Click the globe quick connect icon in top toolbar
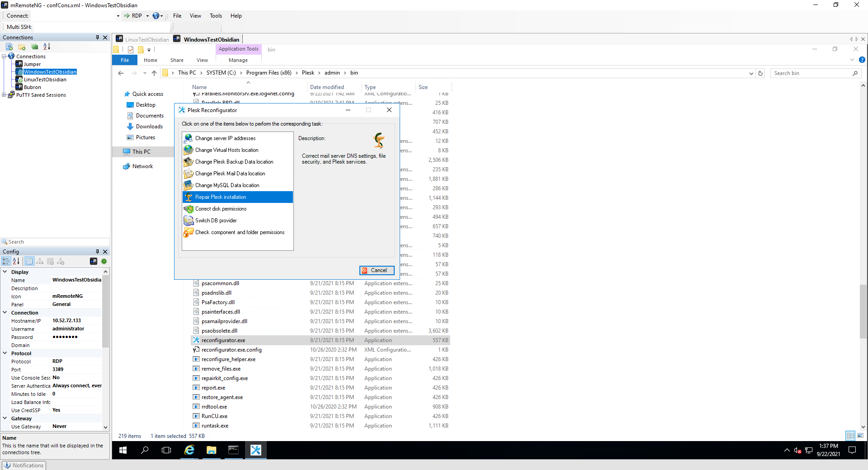Image resolution: width=868 pixels, height=470 pixels. 156,16
